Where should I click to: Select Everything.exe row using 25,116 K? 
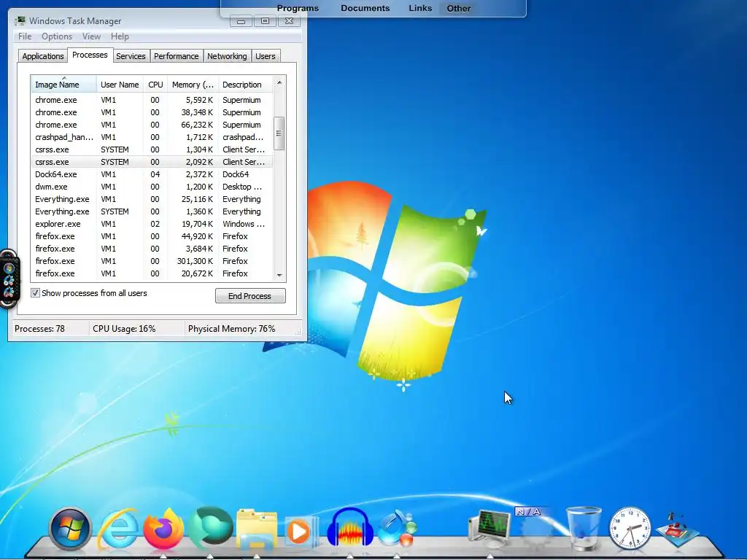[x=152, y=199]
